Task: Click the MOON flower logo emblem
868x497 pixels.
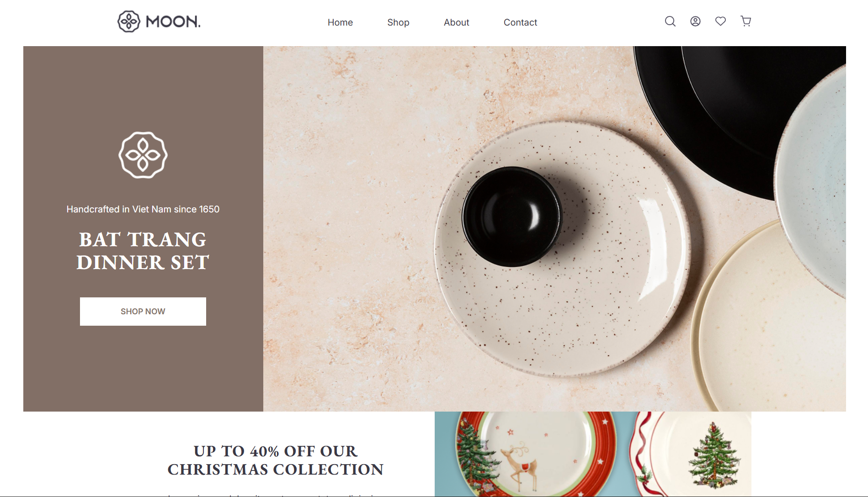Action: click(x=129, y=21)
